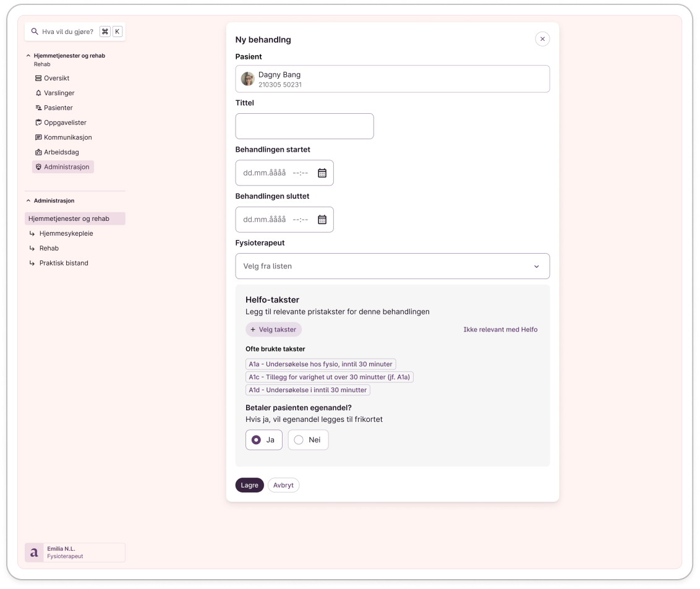Collapse the Administrasjon sidebar section
Image resolution: width=700 pixels, height=589 pixels.
coord(28,201)
